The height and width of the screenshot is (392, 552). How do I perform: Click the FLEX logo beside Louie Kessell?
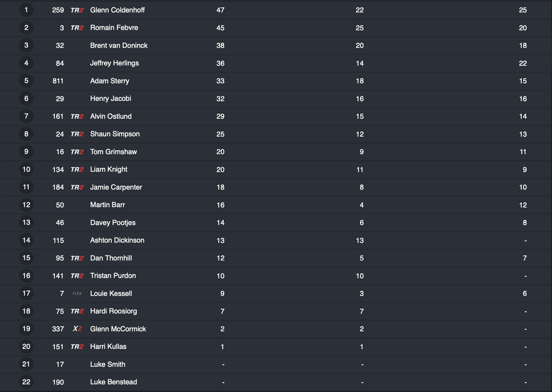click(77, 293)
